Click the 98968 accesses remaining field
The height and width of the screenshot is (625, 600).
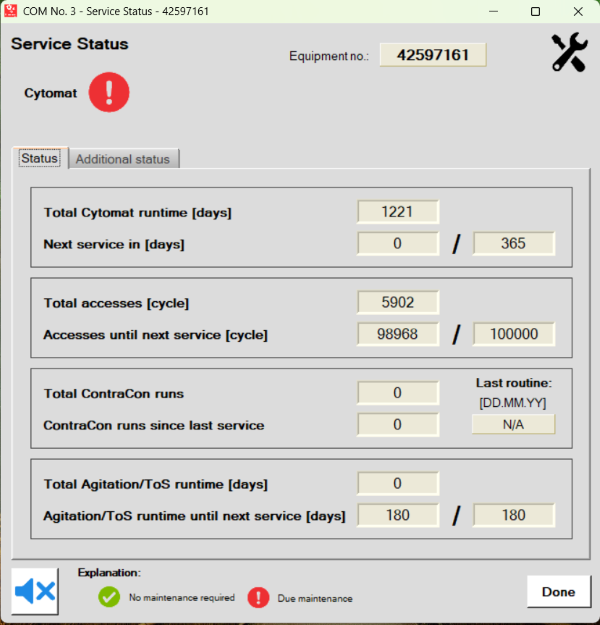(x=398, y=334)
